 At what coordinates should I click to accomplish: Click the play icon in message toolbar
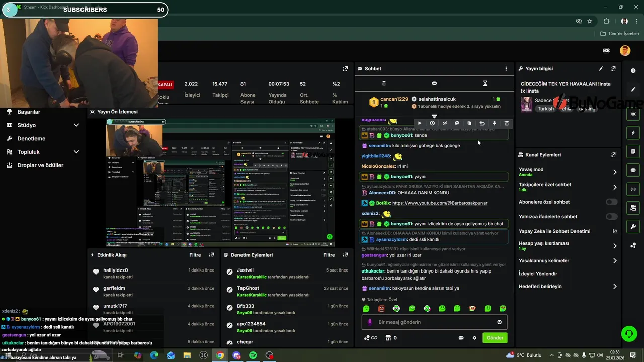click(420, 123)
